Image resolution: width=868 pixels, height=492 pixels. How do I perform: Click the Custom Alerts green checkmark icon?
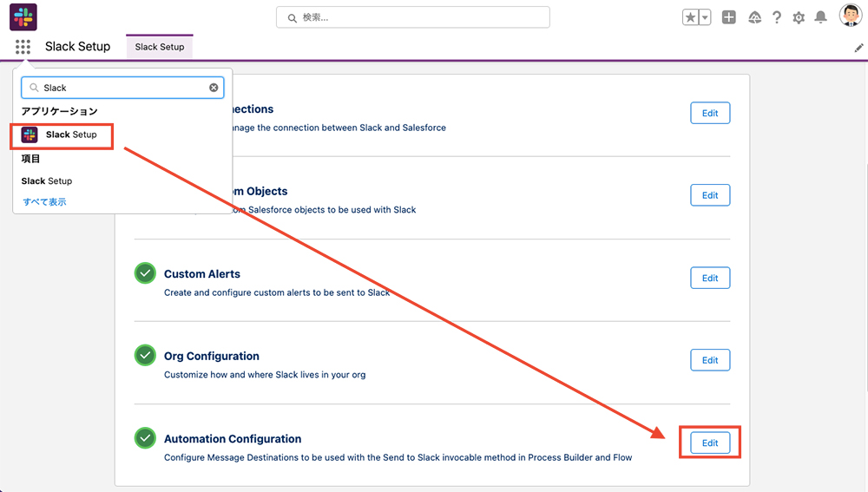pyautogui.click(x=145, y=272)
